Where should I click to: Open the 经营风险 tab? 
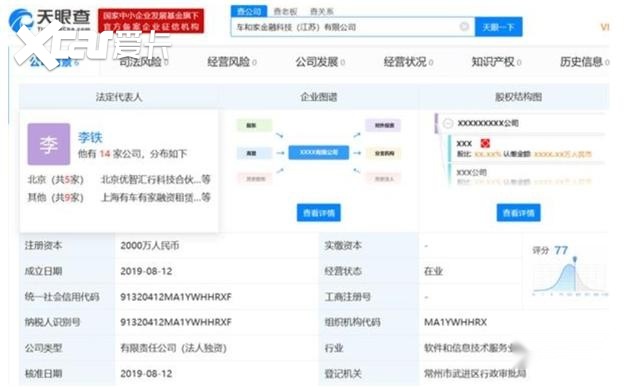[232, 62]
